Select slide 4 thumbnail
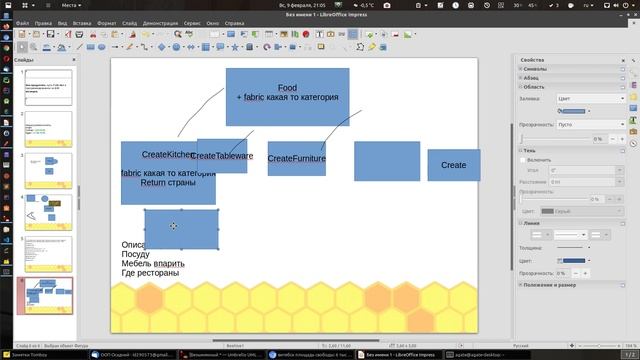 (x=48, y=212)
